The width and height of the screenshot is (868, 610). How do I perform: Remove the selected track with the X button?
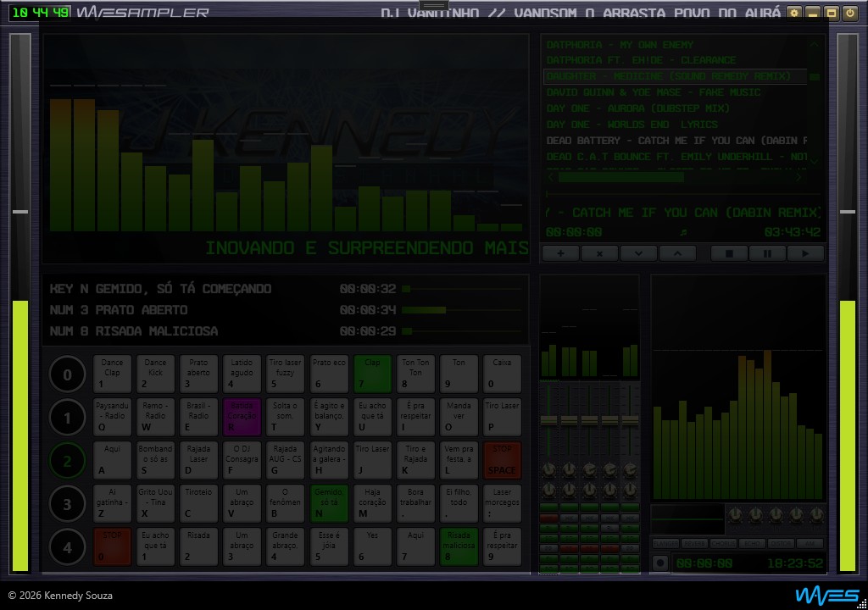coord(599,253)
